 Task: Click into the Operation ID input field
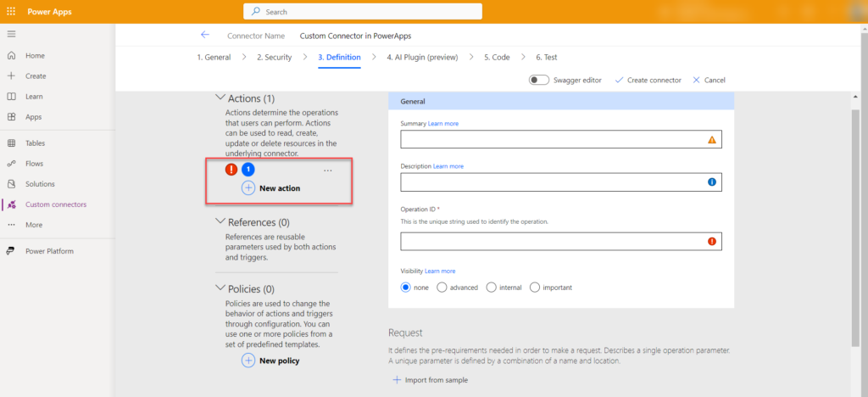[x=551, y=242]
